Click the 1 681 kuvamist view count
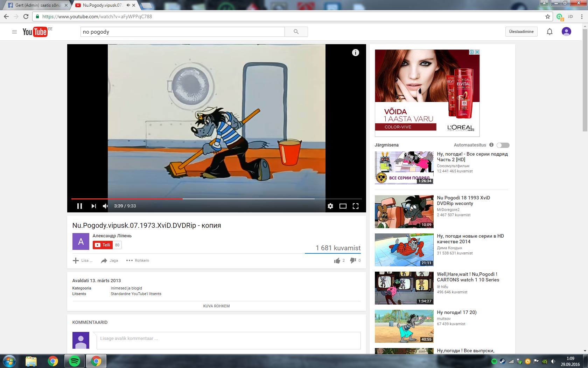Image resolution: width=588 pixels, height=368 pixels. 338,248
